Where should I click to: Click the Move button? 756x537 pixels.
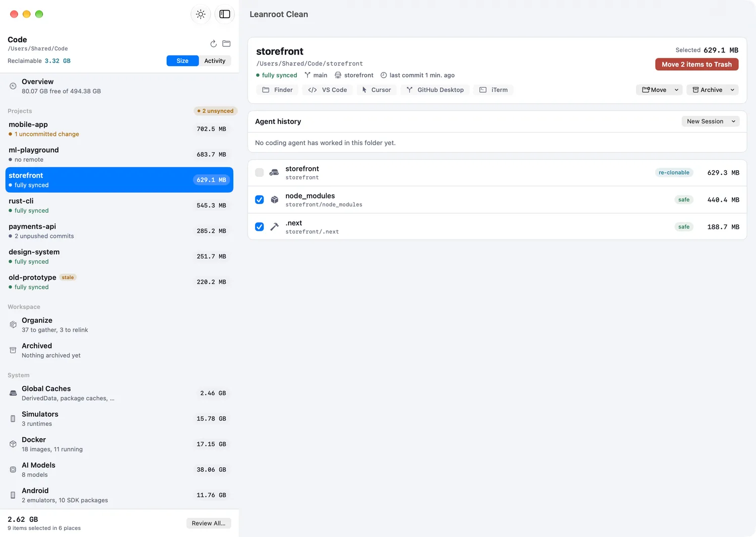[654, 90]
